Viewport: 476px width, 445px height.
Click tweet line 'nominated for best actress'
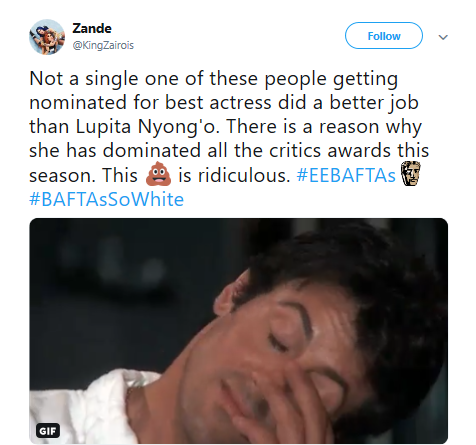coord(224,103)
